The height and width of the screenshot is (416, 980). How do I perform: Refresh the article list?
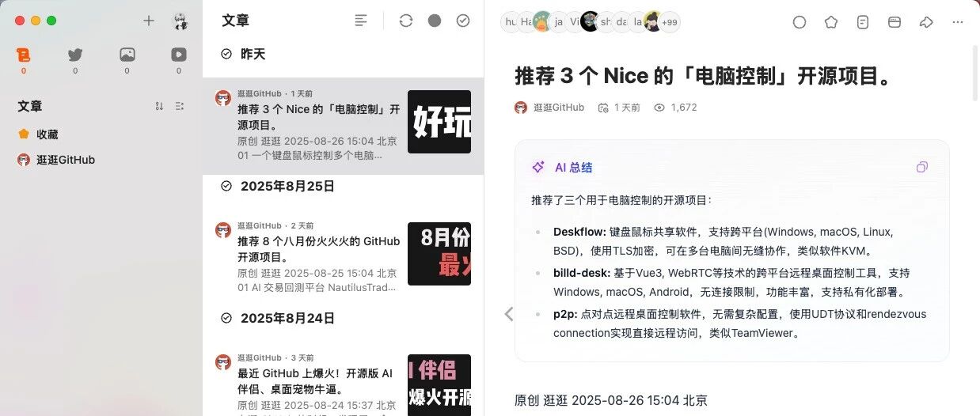406,21
